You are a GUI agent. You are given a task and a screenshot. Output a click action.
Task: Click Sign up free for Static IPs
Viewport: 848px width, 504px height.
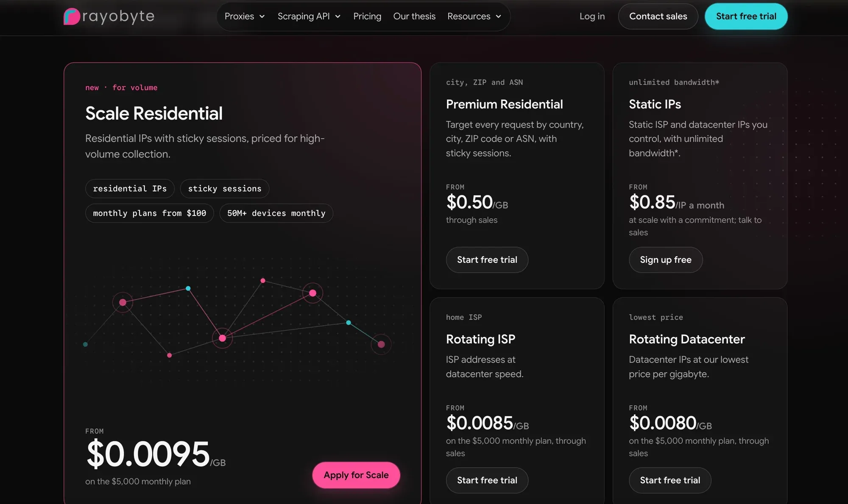coord(666,260)
